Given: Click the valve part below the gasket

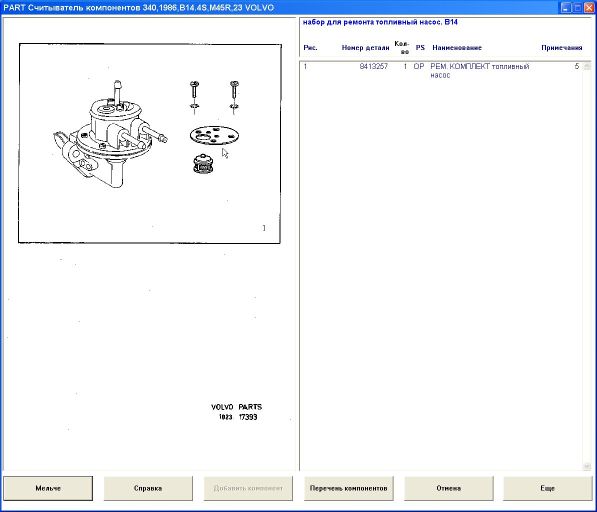Looking at the screenshot, I should click(x=203, y=164).
